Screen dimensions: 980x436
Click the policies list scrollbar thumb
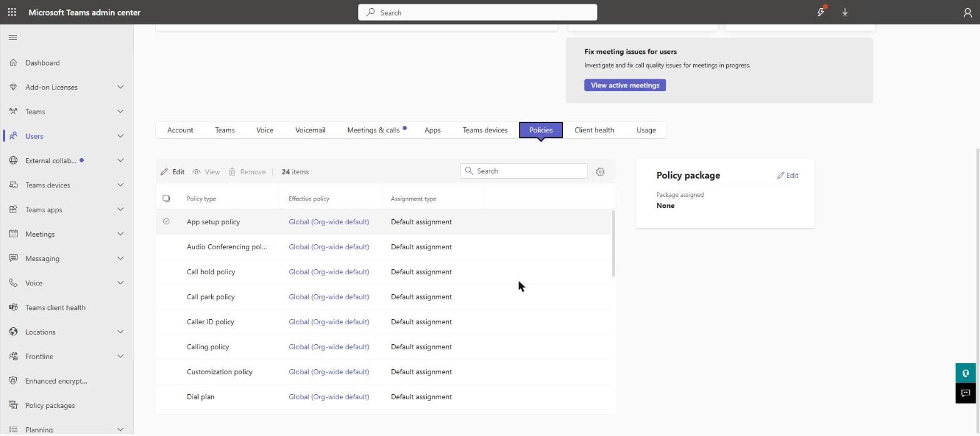[614, 244]
